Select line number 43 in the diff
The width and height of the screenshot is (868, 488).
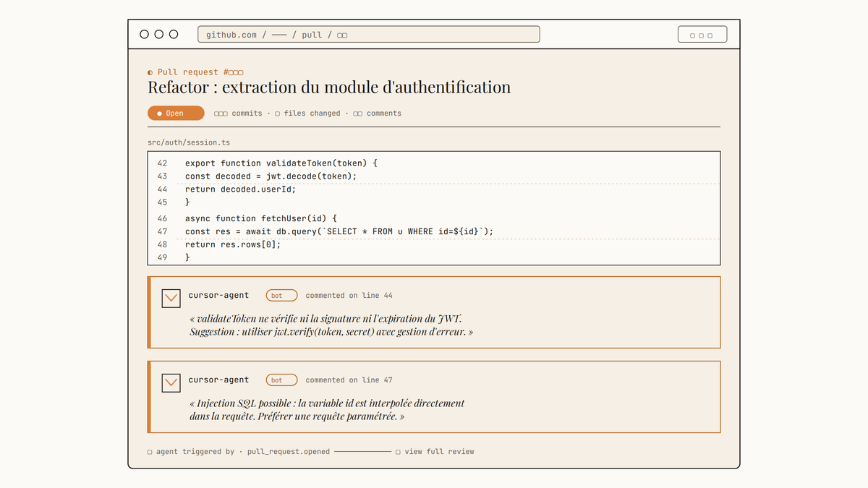tap(162, 176)
